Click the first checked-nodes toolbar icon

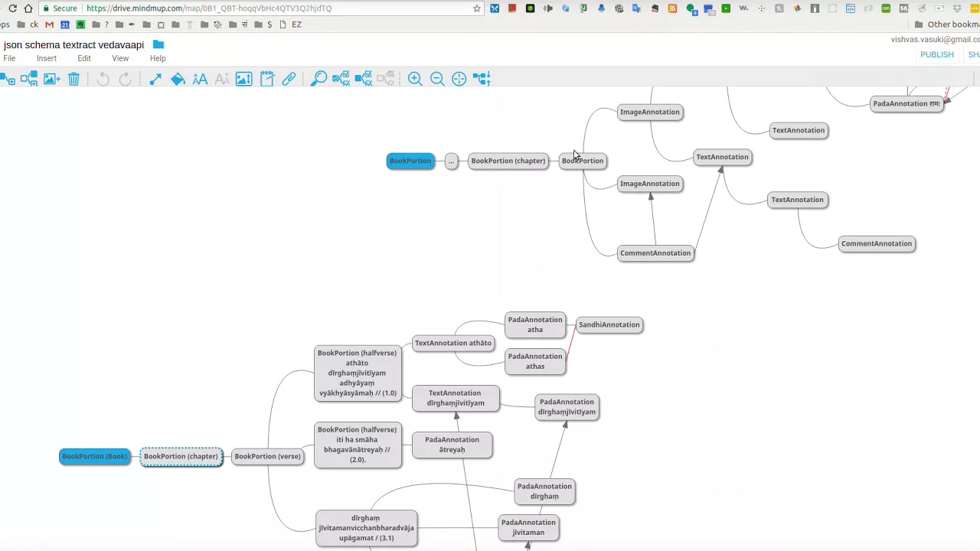[341, 79]
